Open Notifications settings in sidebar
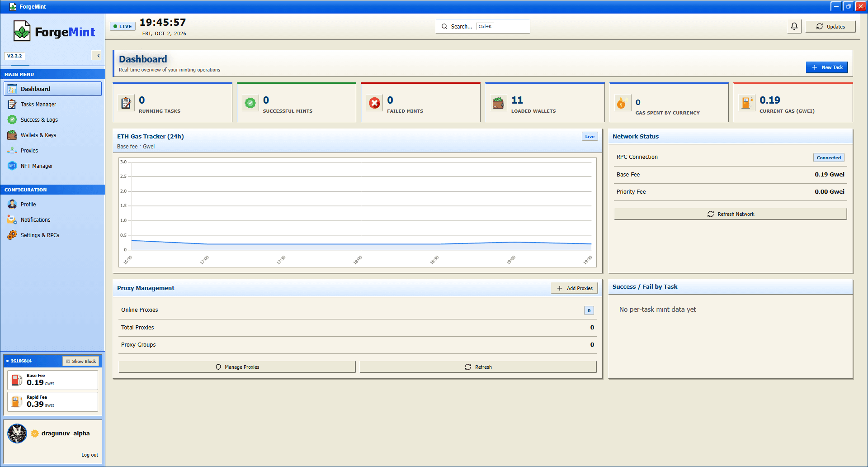 point(52,219)
